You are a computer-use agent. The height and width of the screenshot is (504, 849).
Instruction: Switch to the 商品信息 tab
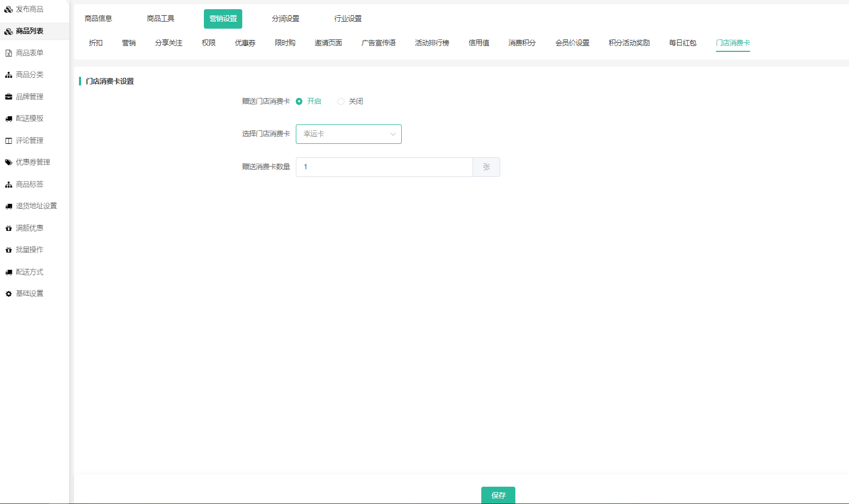[98, 19]
